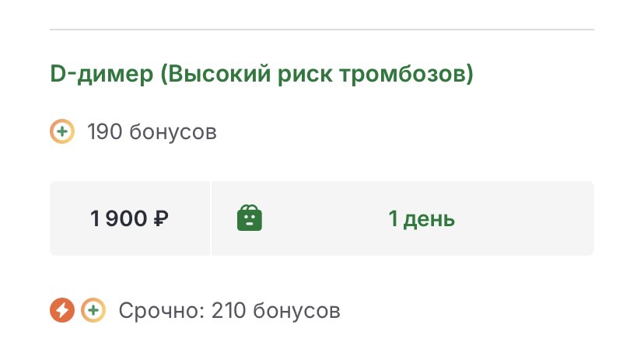Image resolution: width=644 pixels, height=342 pixels.
Task: Click the 190 бонусов label
Action: pos(152,131)
